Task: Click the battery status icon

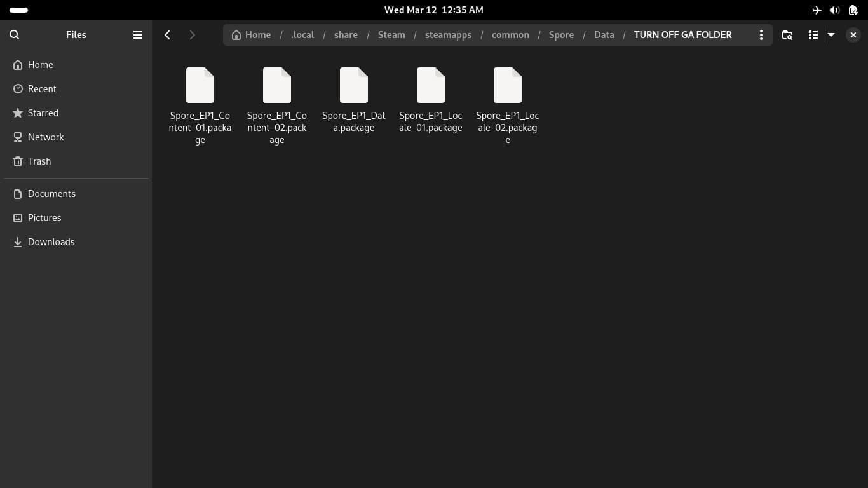Action: 853,10
